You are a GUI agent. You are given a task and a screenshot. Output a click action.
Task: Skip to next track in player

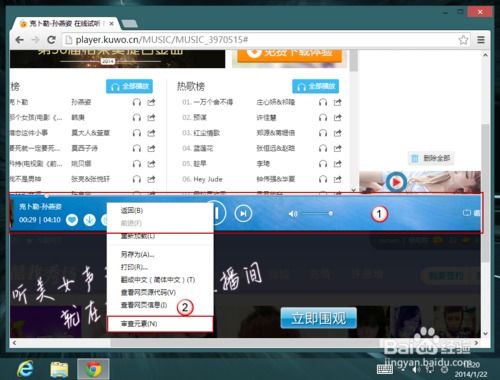click(243, 214)
